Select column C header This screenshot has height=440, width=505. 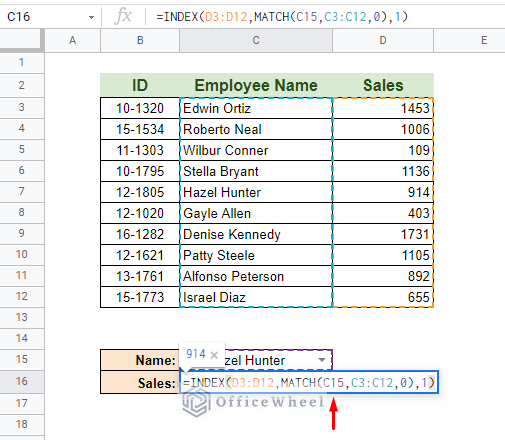tap(256, 41)
